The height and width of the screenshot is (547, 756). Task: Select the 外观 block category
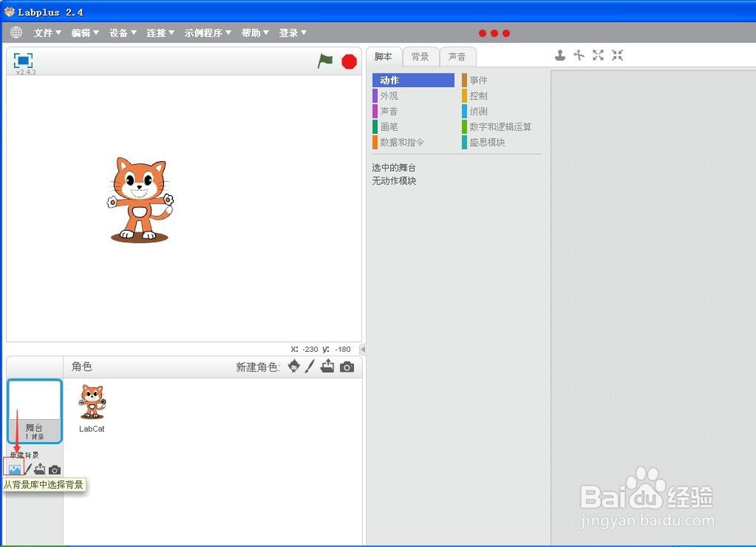click(414, 95)
